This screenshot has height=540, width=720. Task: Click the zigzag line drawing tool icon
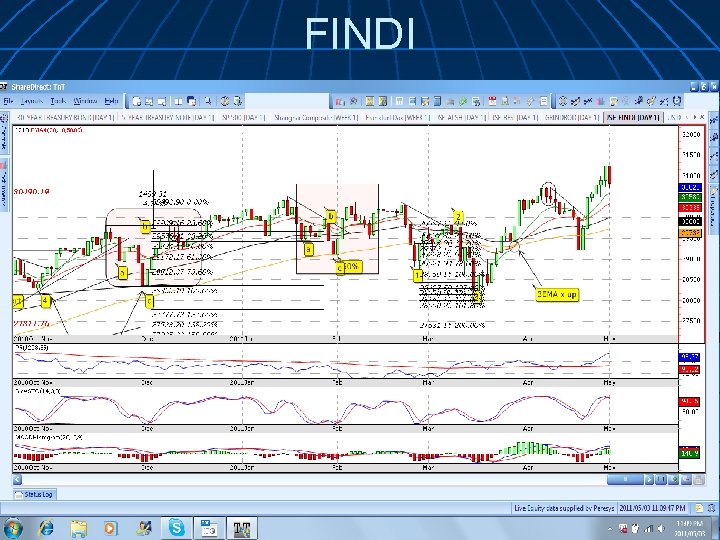click(x=588, y=101)
